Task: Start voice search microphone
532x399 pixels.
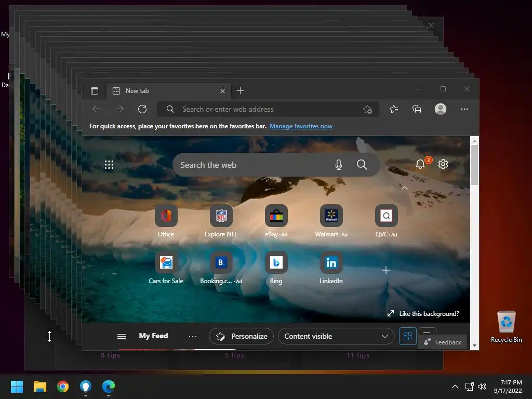Action: [x=339, y=165]
